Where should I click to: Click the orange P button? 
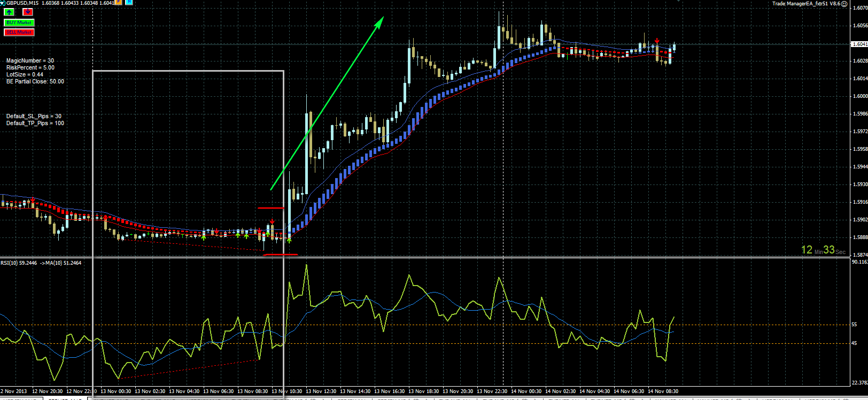click(118, 3)
